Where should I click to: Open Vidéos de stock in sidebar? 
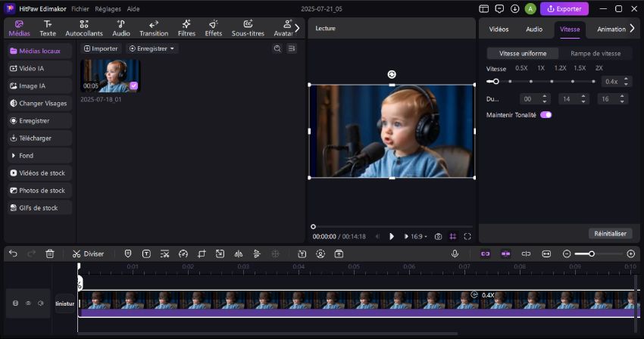[39, 173]
